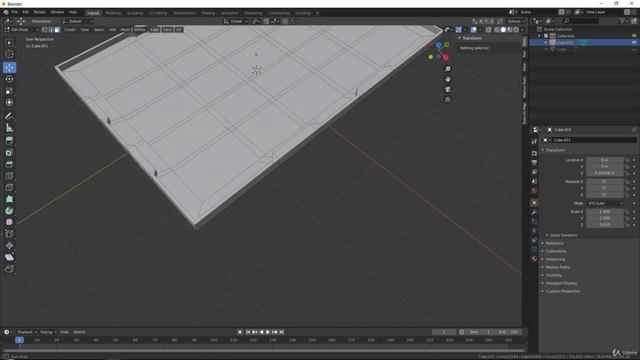Open the Render menu

pyautogui.click(x=40, y=12)
